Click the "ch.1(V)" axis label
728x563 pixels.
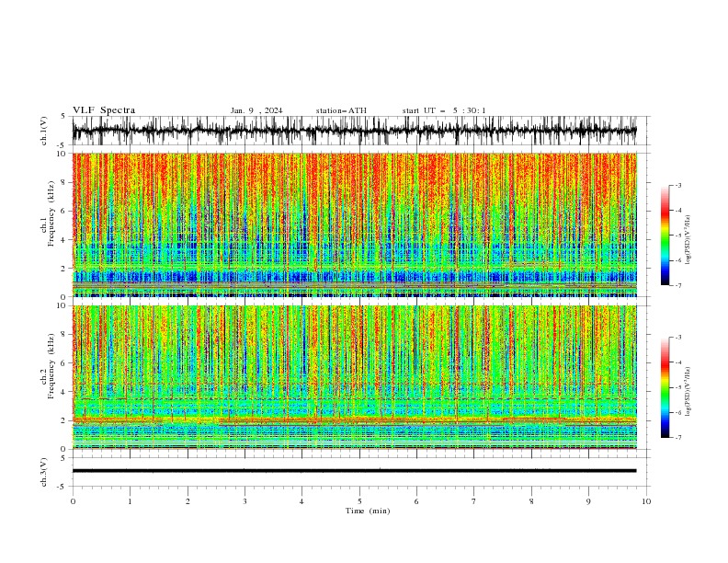(x=44, y=131)
